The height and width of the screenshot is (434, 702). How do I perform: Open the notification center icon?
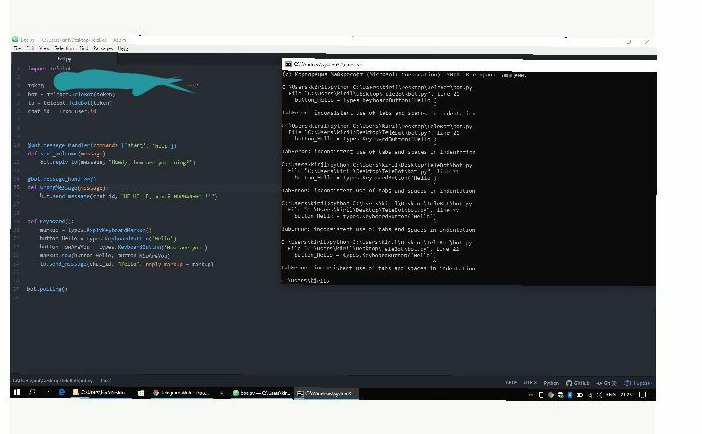click(x=642, y=395)
